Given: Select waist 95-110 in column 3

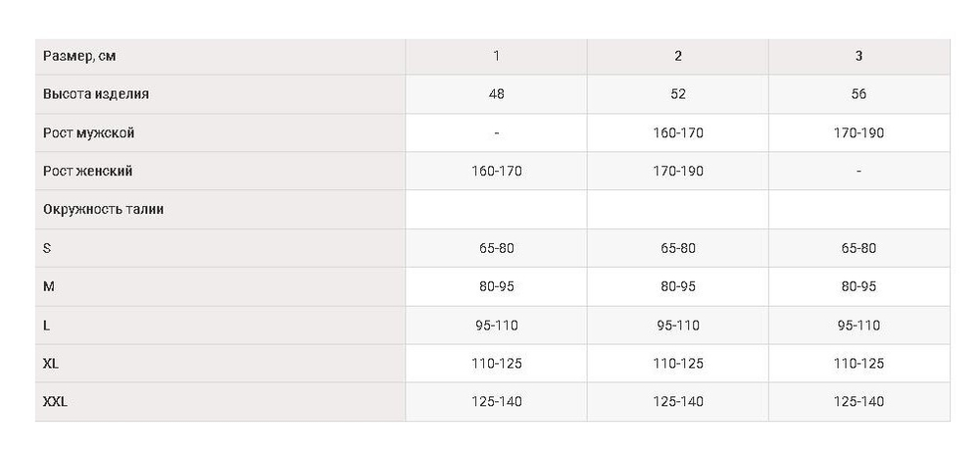Looking at the screenshot, I should [x=858, y=326].
